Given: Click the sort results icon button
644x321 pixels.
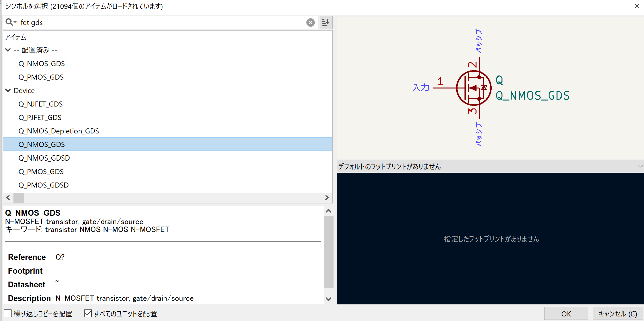Looking at the screenshot, I should [x=326, y=23].
